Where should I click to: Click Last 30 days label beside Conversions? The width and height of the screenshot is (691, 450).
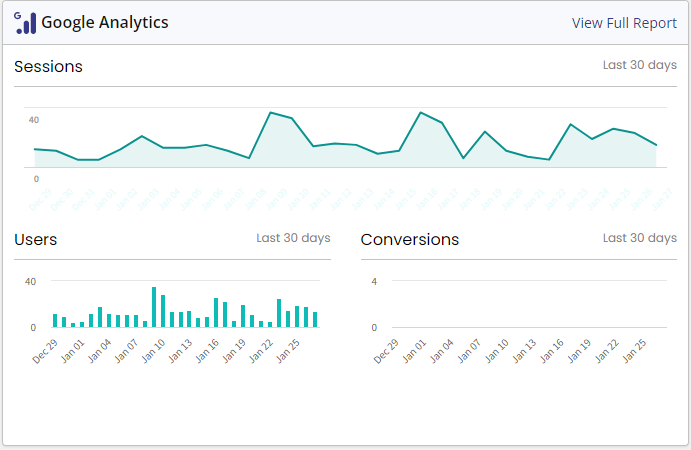[640, 238]
